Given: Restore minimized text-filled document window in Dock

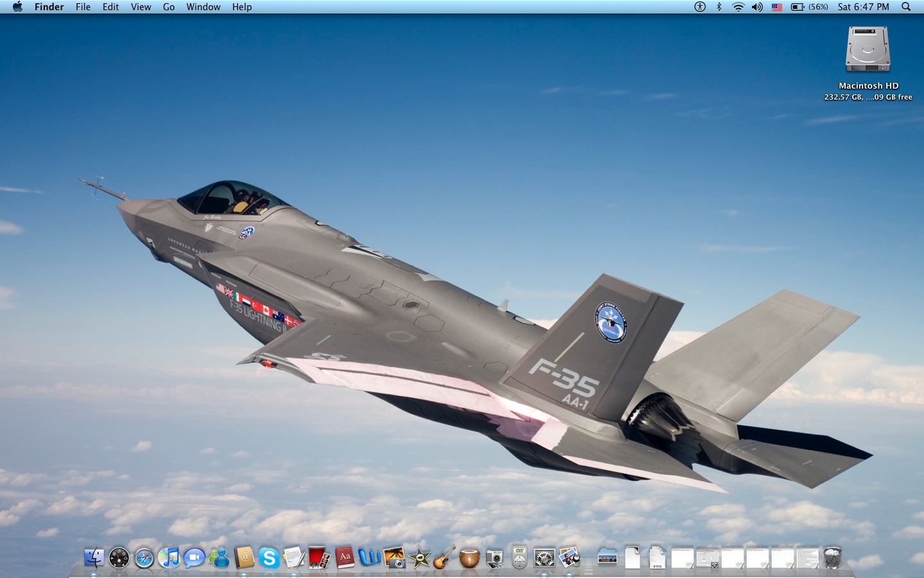Looking at the screenshot, I should (x=807, y=557).
